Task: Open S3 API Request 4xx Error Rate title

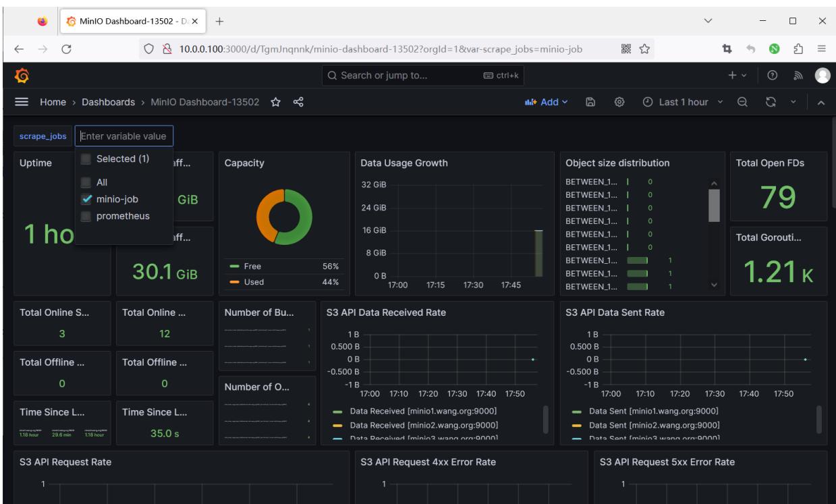Action: [428, 461]
